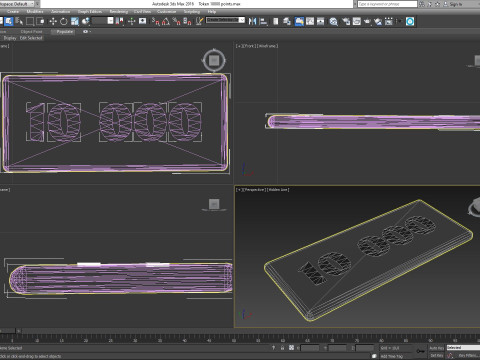Toggle Window/Crossing selection mode
480x360 pixels.
pyautogui.click(x=41, y=22)
